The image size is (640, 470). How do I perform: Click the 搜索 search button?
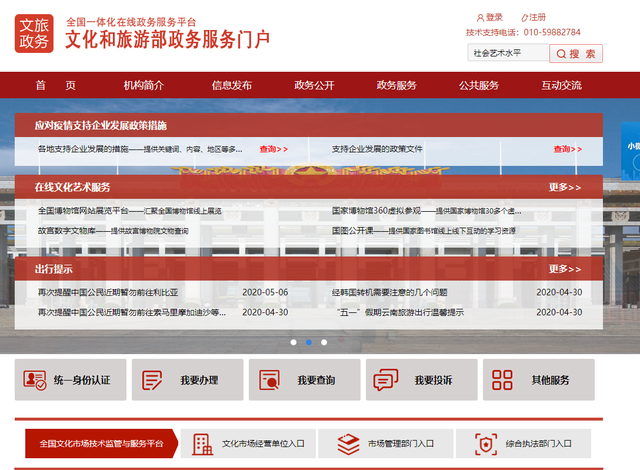pyautogui.click(x=580, y=54)
